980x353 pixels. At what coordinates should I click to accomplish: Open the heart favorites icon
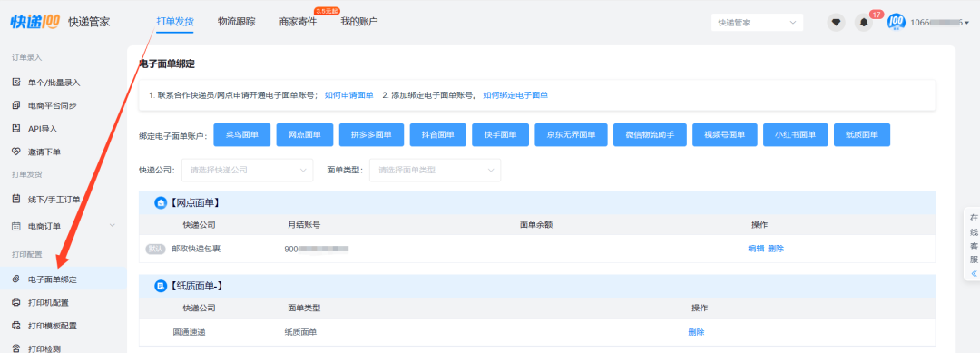837,23
